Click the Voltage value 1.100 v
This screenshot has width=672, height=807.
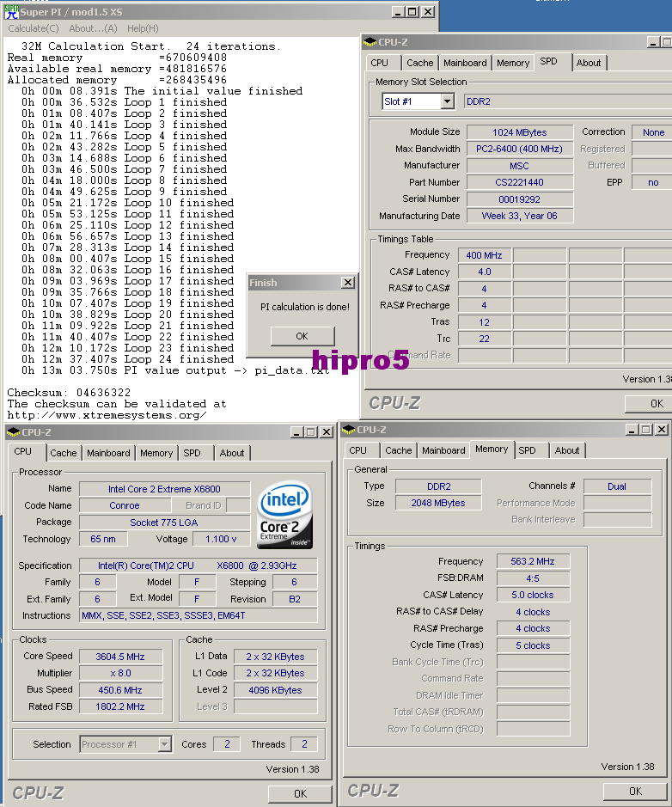221,539
